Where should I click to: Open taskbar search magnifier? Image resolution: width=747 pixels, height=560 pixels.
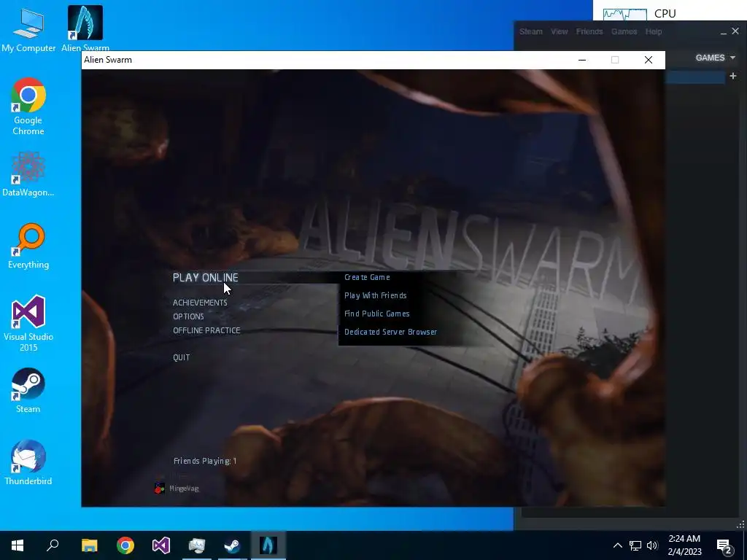(x=53, y=545)
